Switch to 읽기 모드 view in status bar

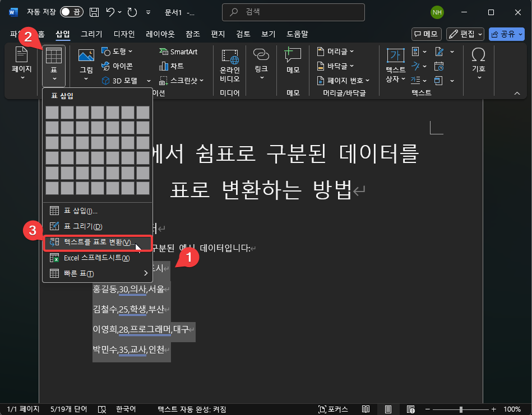pos(366,409)
